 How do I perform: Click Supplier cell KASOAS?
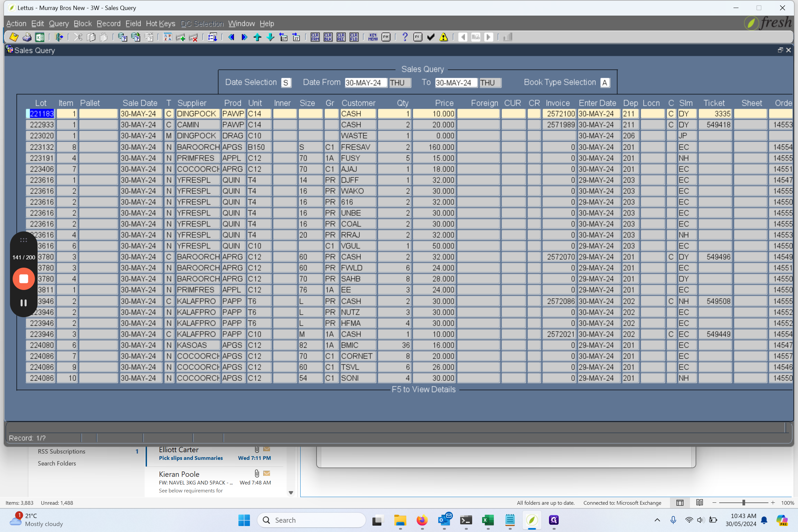[198, 345]
